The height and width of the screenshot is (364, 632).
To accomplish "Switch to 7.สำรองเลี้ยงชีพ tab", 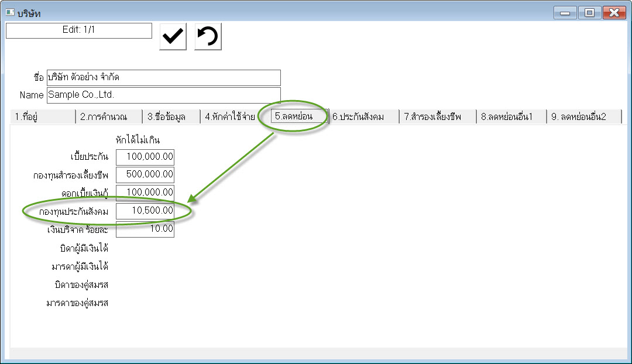I will click(437, 117).
